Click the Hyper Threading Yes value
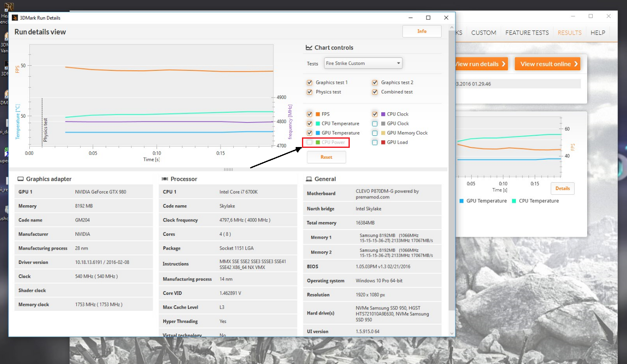The height and width of the screenshot is (364, 627). 223,321
